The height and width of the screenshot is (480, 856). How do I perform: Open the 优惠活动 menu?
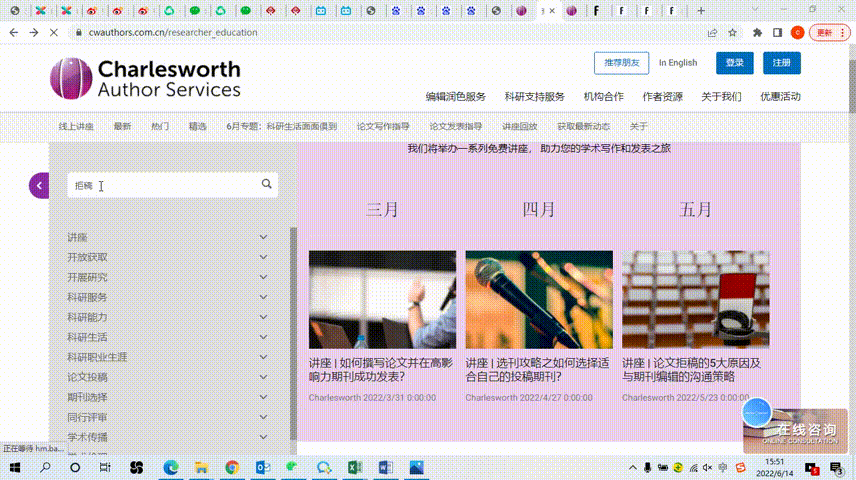780,97
